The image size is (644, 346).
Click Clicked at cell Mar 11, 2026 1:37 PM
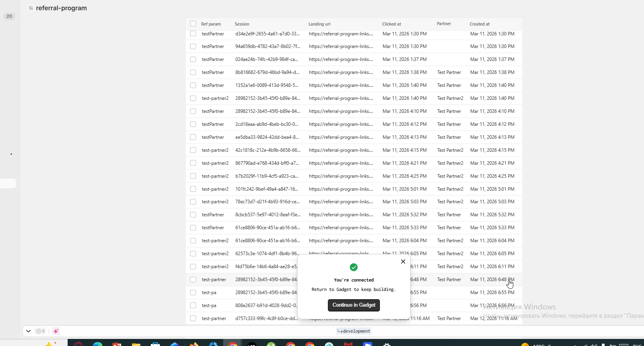405,59
